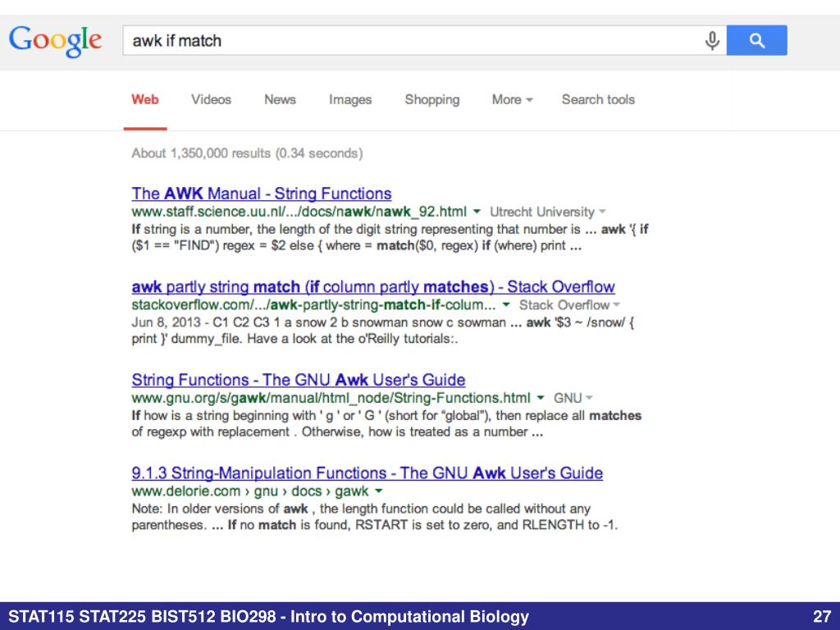Expand the Stack Overflow source dropdown
840x630 pixels.
[x=569, y=305]
